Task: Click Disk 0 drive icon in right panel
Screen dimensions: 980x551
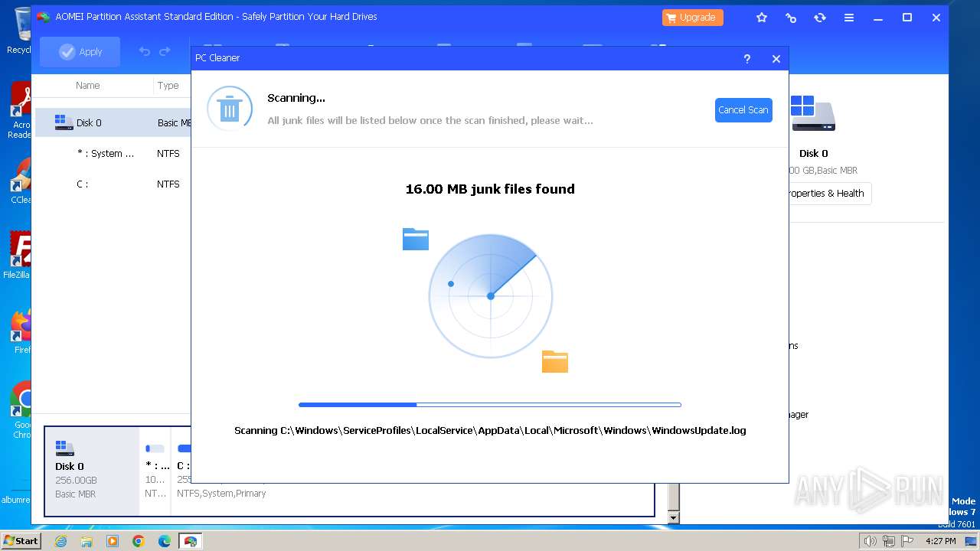Action: 813,113
